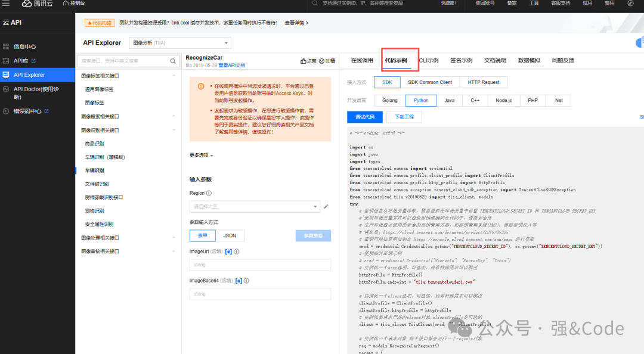The image size is (644, 354).
Task: Click the 下载工程 button
Action: click(404, 117)
